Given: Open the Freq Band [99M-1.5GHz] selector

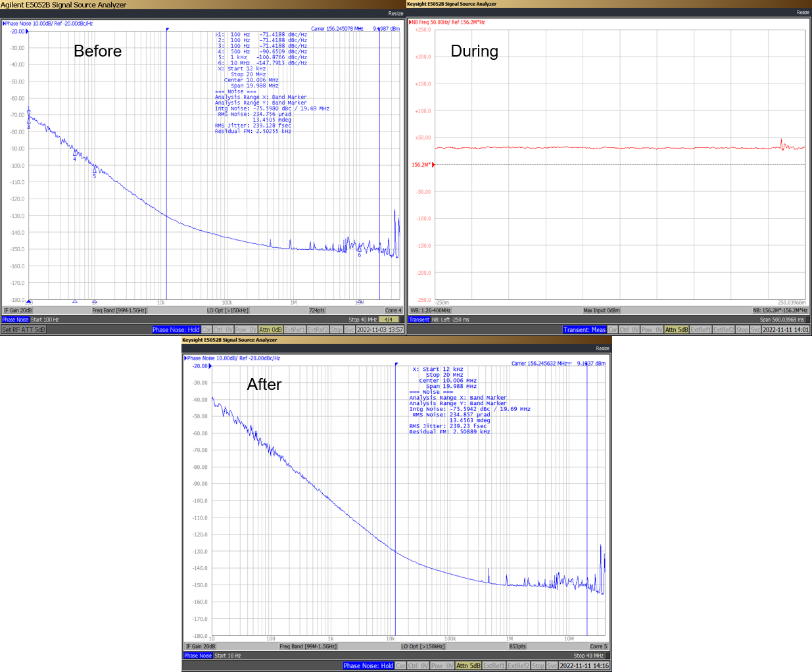Looking at the screenshot, I should tap(119, 310).
